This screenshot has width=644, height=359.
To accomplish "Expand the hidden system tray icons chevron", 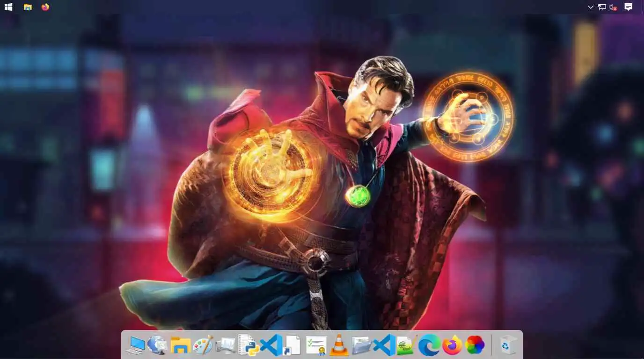I will pos(591,7).
